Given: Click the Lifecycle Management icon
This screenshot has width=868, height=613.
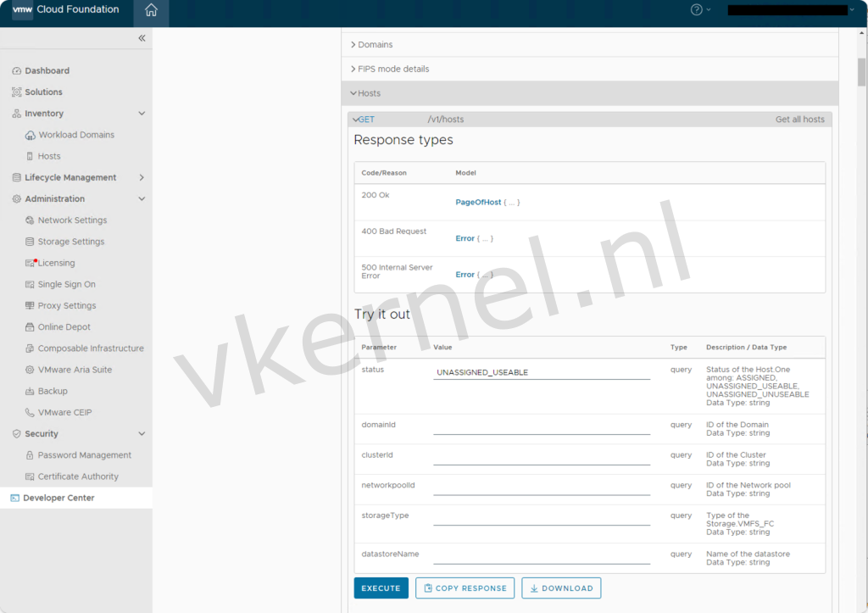Looking at the screenshot, I should point(14,177).
